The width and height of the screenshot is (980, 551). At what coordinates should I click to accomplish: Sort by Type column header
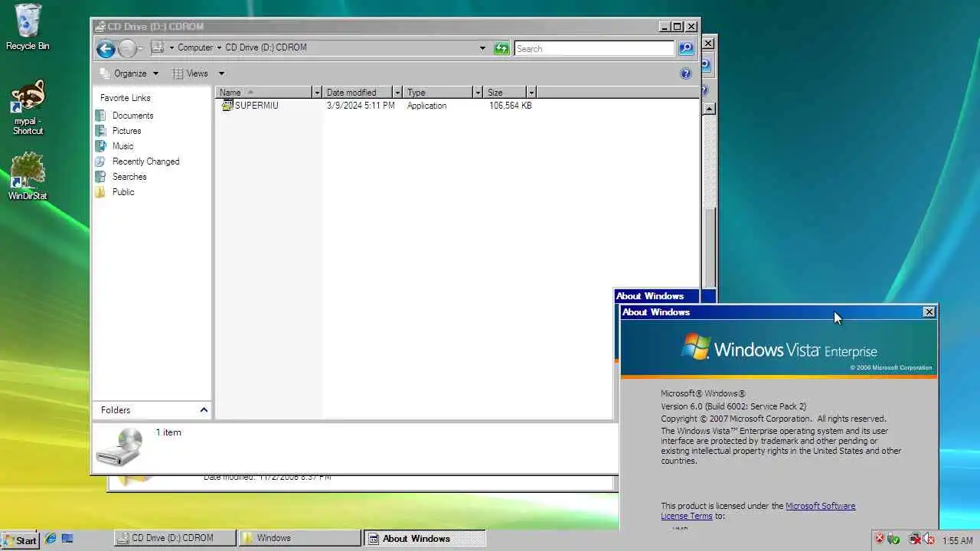(438, 93)
